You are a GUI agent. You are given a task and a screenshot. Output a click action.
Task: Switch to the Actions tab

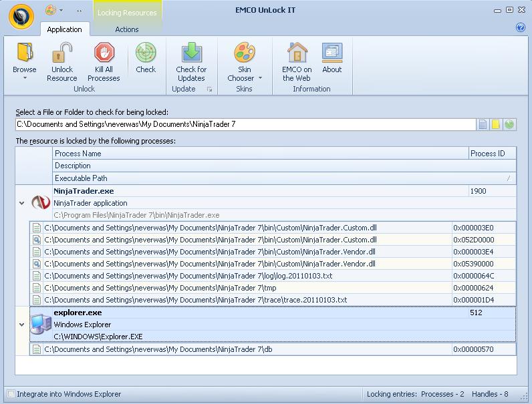point(127,29)
